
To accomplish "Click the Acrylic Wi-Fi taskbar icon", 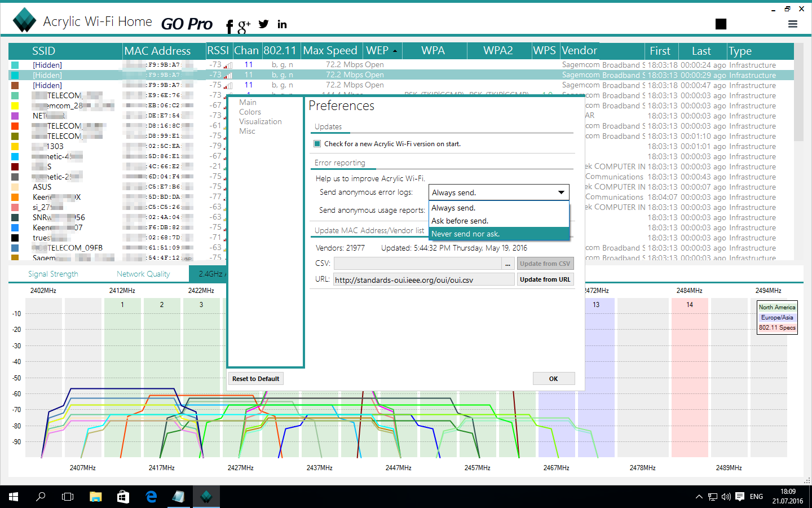I will [x=206, y=497].
